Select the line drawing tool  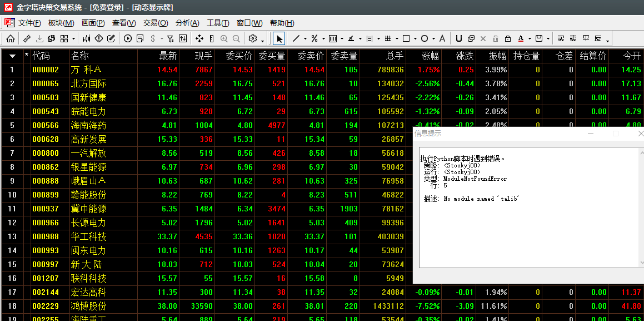point(296,38)
